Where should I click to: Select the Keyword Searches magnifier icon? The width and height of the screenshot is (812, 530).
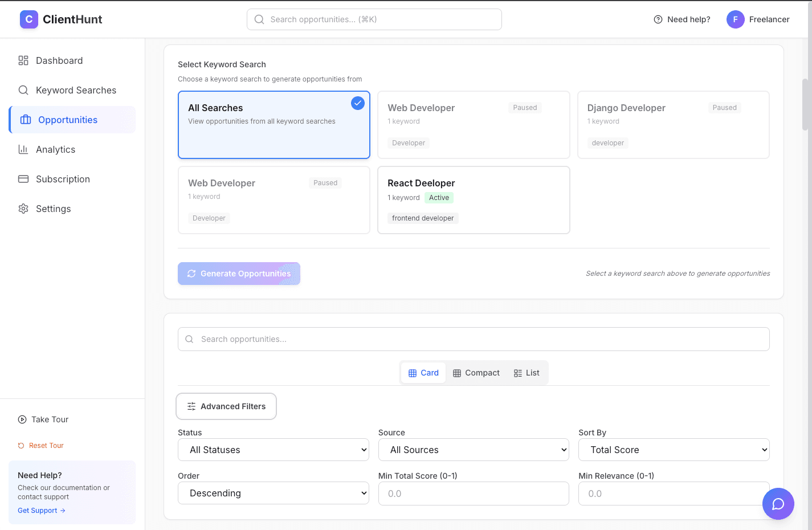pos(23,90)
